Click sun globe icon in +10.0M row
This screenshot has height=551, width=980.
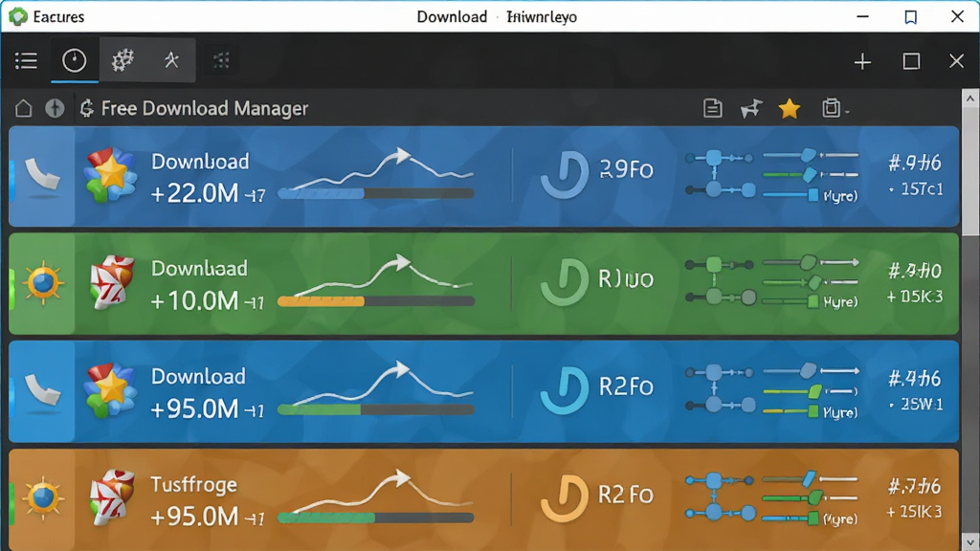[42, 283]
